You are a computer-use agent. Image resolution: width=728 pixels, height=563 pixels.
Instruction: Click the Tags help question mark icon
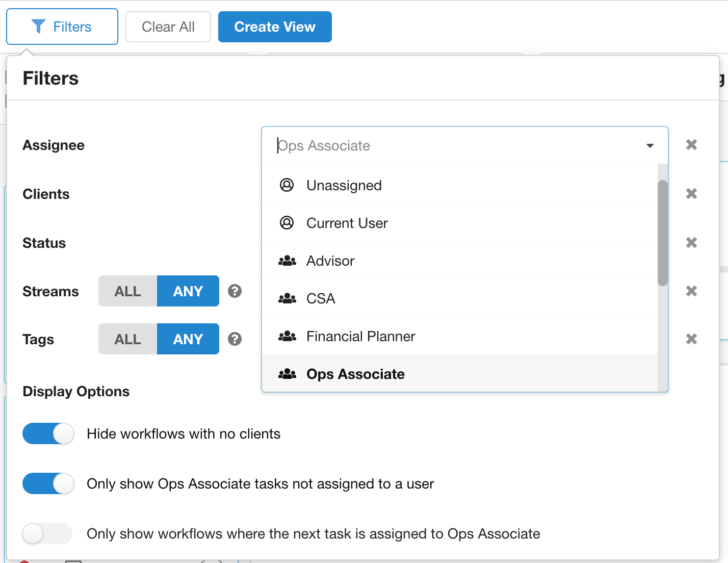click(x=235, y=339)
